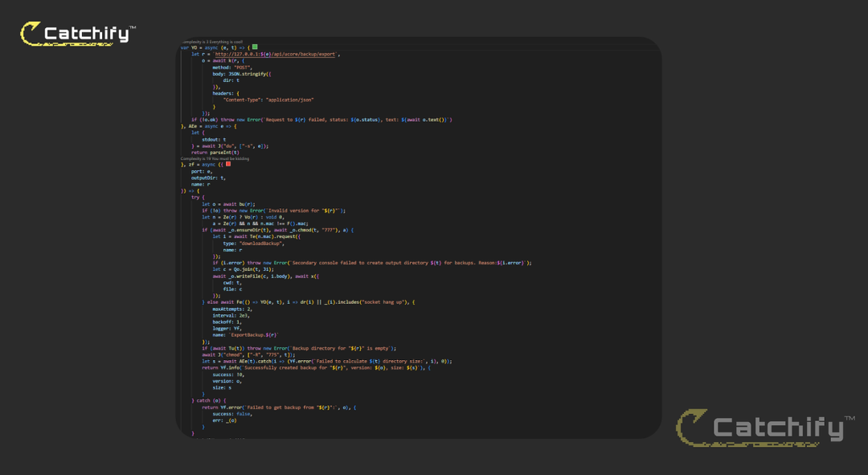Screen dimensions: 868x475
Task: Click the 'let c = Qo.join(t, Ji);' line
Action: [x=243, y=269]
